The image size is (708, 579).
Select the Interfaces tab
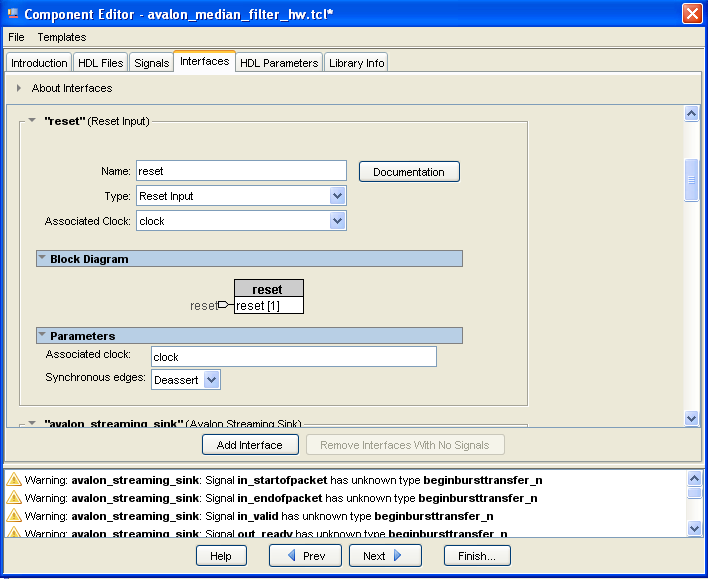[205, 61]
